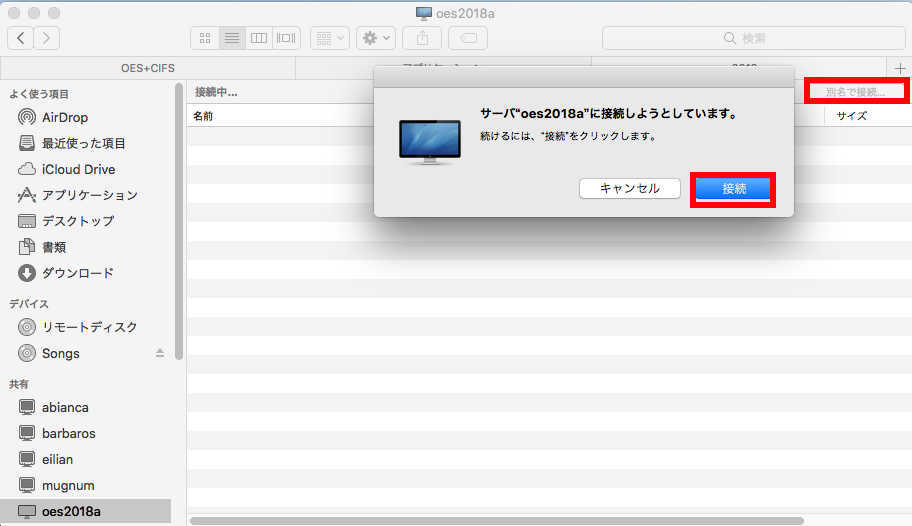Select the OES+CIFS tab
The height and width of the screenshot is (526, 912).
(x=148, y=68)
